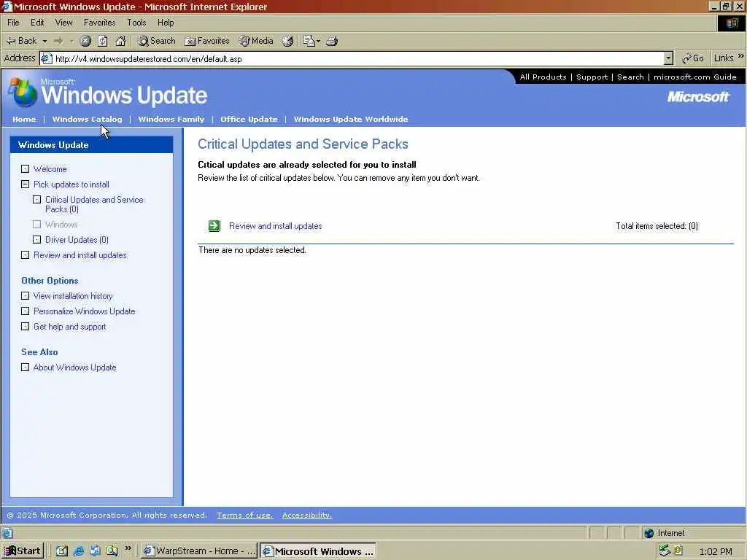The image size is (747, 560).
Task: Open the Windows Catalog link
Action: click(88, 119)
